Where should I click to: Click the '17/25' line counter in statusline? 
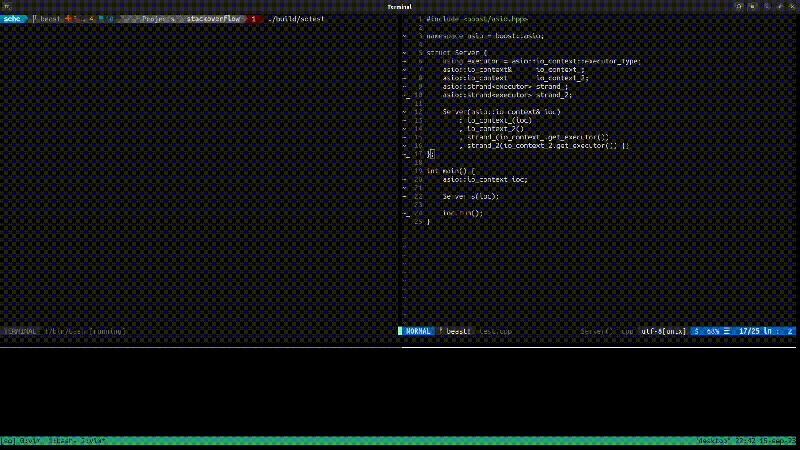[749, 331]
